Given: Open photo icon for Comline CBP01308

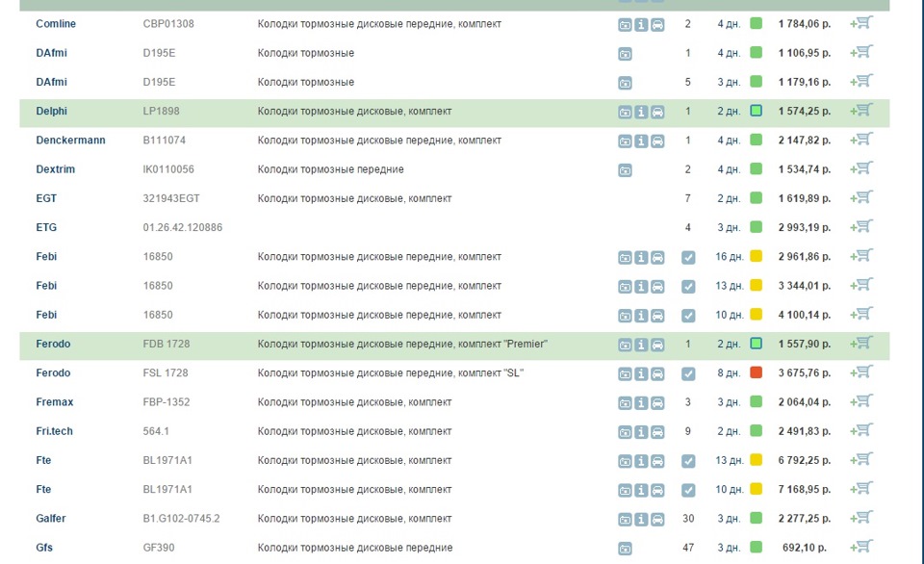Looking at the screenshot, I should (x=625, y=25).
